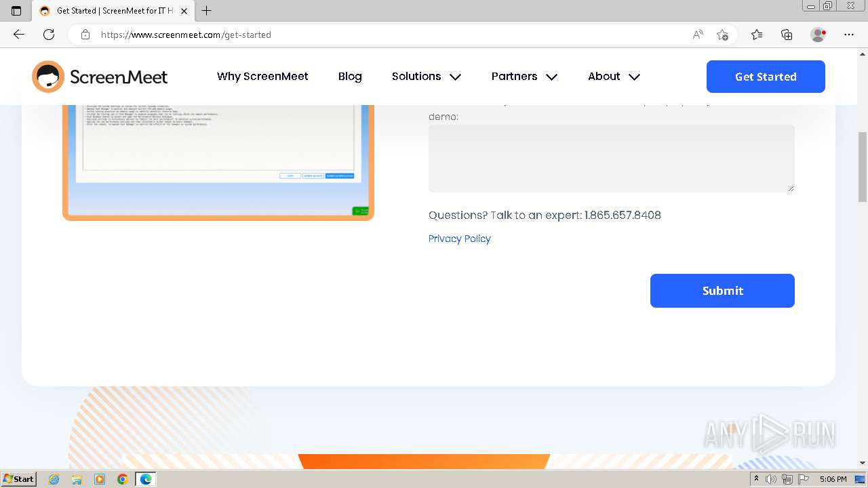Open Windows Media Player taskbar icon
Viewport: 868px width, 488px height.
point(100,479)
